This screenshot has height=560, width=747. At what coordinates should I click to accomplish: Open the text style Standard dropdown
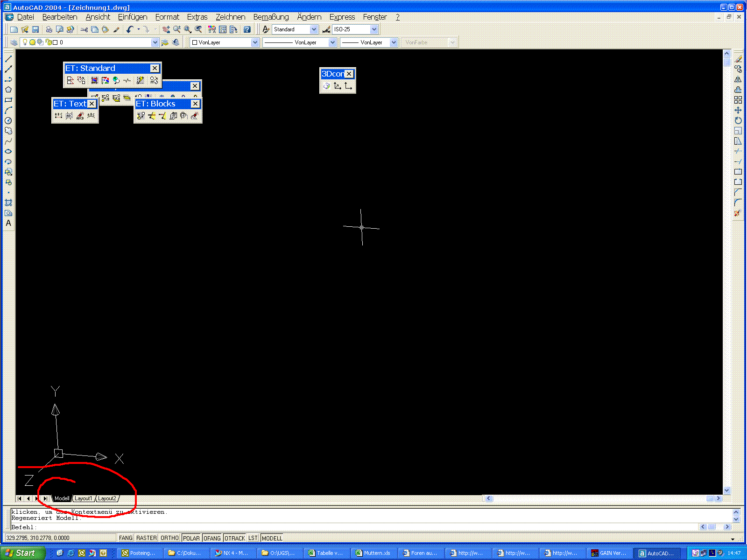click(x=314, y=29)
